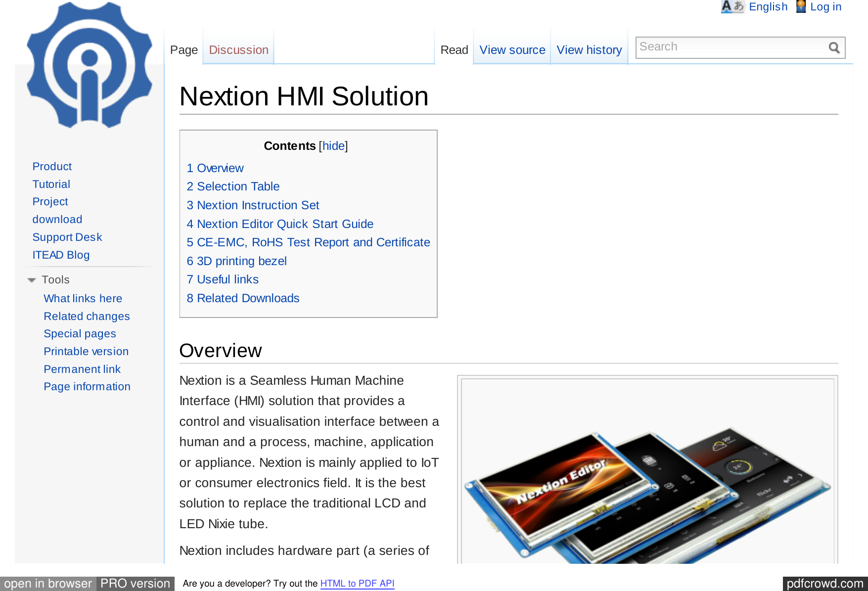
Task: Open the View history tab
Action: pos(589,50)
